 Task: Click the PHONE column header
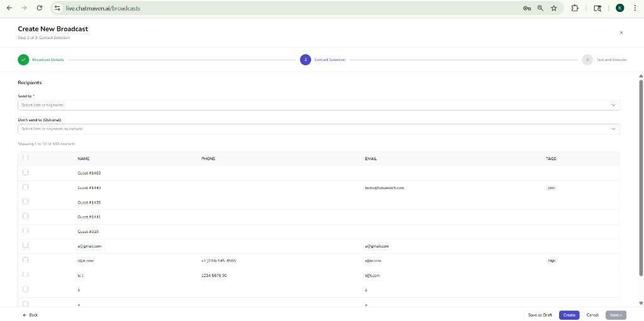(208, 158)
